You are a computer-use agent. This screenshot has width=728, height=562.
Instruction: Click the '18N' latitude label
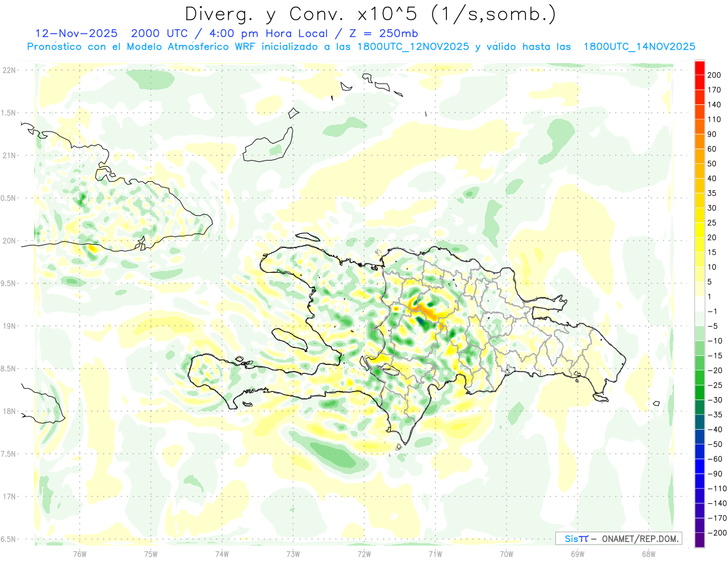point(8,411)
